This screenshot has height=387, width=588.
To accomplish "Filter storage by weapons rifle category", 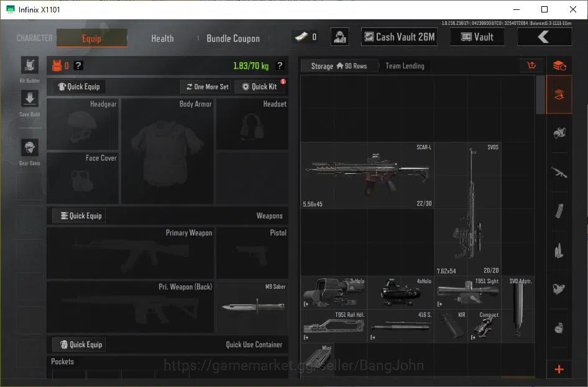I will coord(559,172).
